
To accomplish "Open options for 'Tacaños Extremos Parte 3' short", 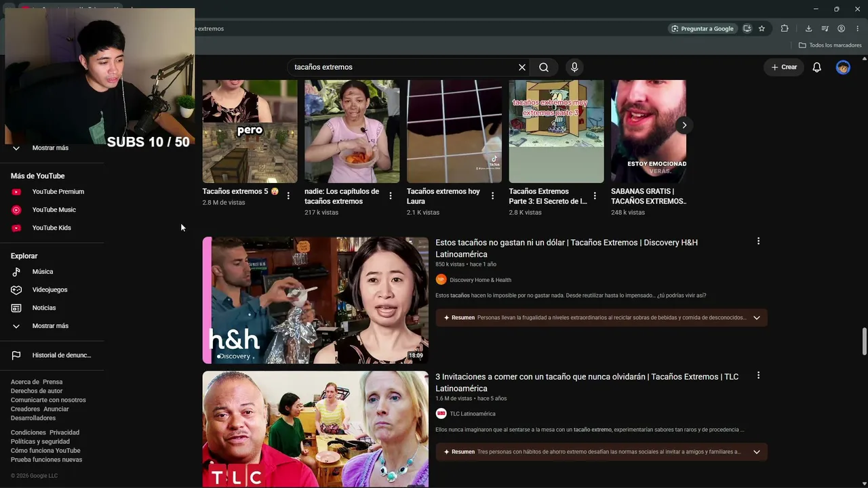I will (595, 196).
